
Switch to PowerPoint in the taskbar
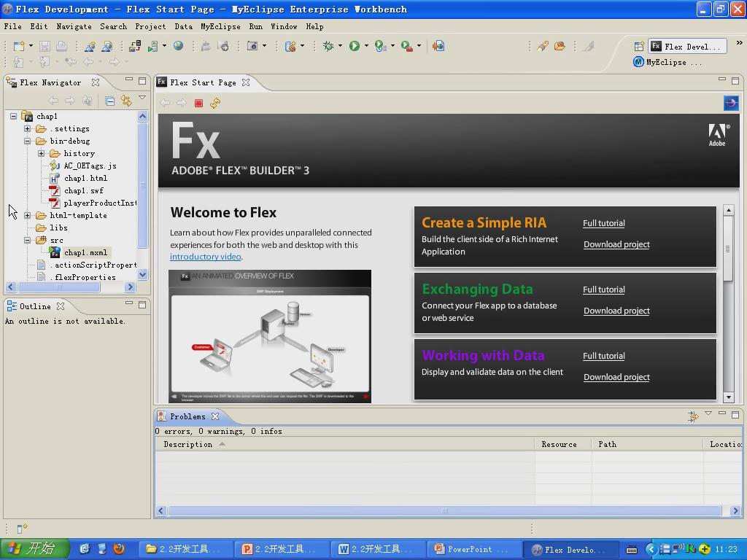click(473, 549)
